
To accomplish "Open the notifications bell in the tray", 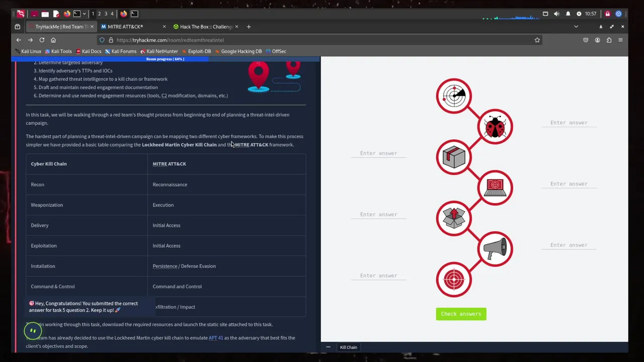I will click(x=568, y=14).
